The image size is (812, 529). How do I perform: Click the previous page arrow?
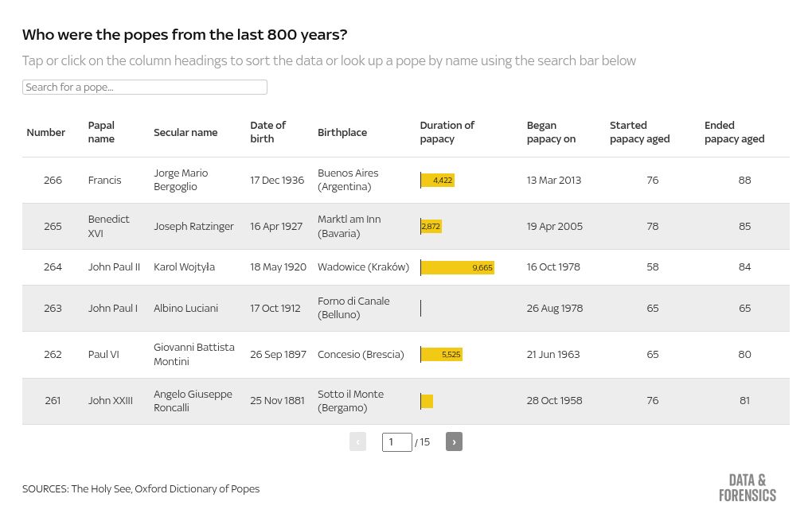point(357,441)
